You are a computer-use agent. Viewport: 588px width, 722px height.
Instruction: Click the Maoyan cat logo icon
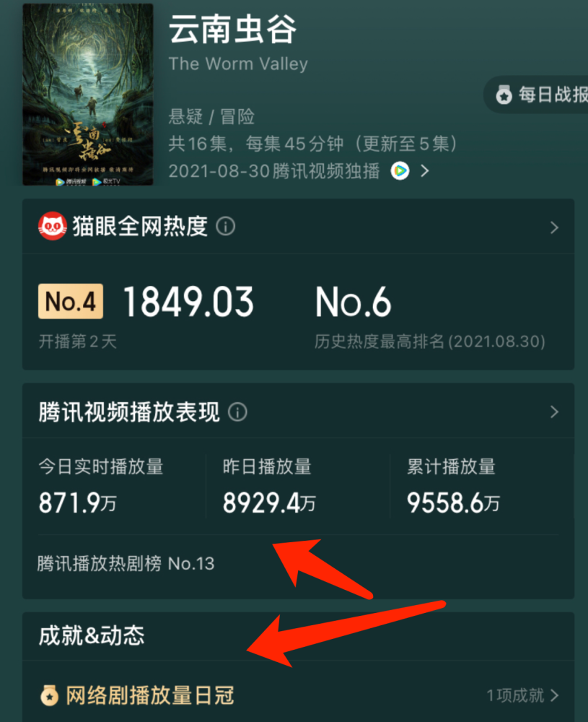pyautogui.click(x=53, y=226)
